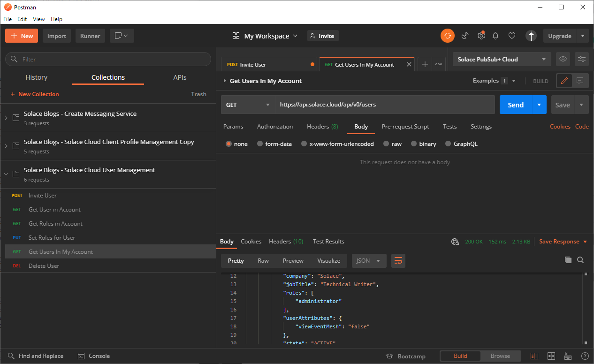
Task: Open the Console in the status bar
Action: pyautogui.click(x=94, y=356)
